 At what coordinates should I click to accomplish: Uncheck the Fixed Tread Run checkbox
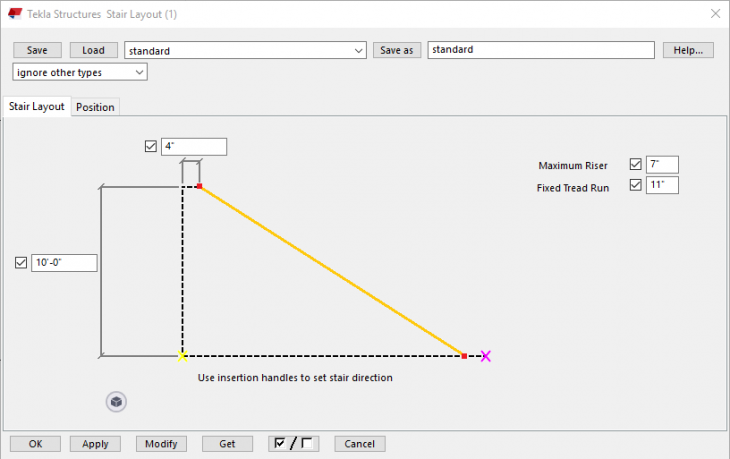pyautogui.click(x=635, y=185)
